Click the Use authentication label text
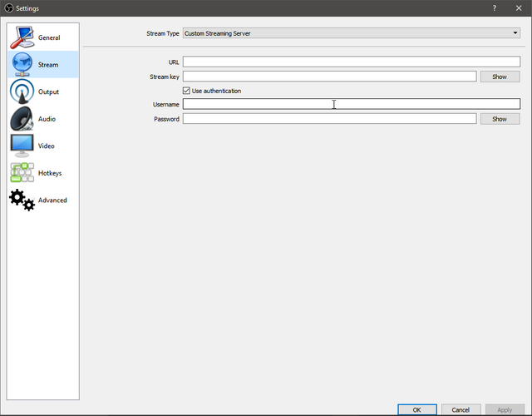532x416 pixels. (216, 91)
